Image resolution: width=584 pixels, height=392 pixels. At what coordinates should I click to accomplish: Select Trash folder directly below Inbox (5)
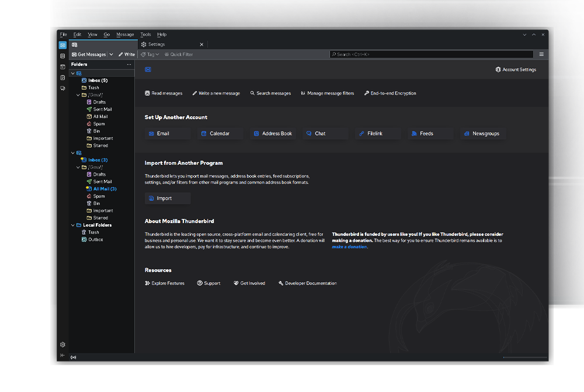click(x=102, y=88)
